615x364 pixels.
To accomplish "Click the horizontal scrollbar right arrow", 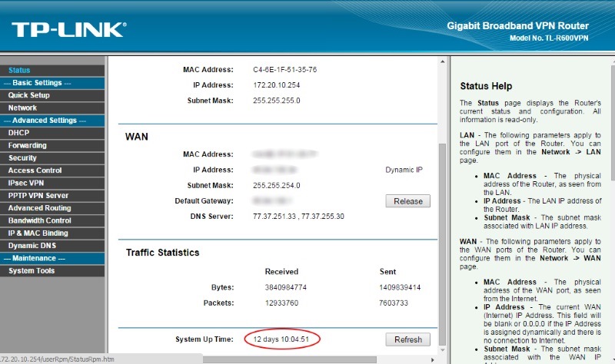I will 433,359.
